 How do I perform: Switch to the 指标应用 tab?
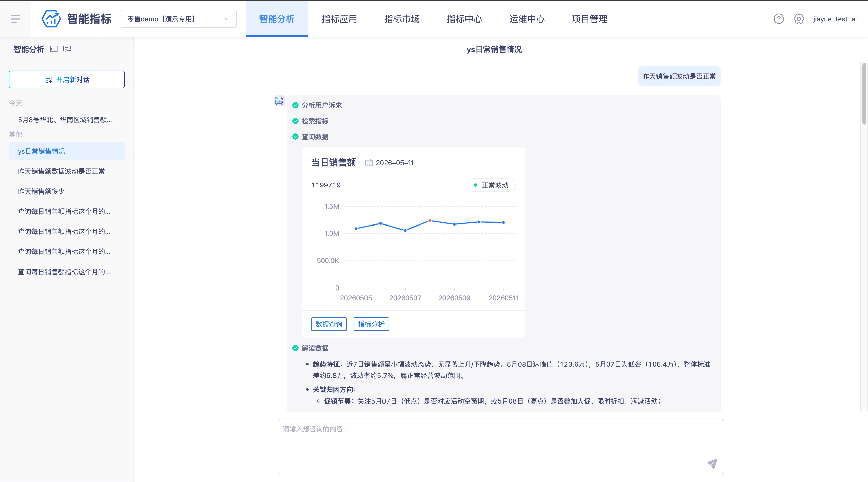click(x=339, y=19)
